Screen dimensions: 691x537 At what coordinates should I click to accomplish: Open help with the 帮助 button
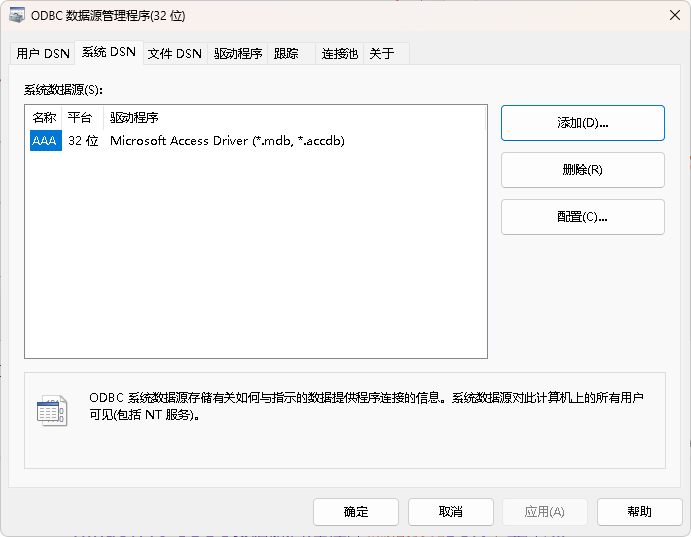tap(640, 512)
